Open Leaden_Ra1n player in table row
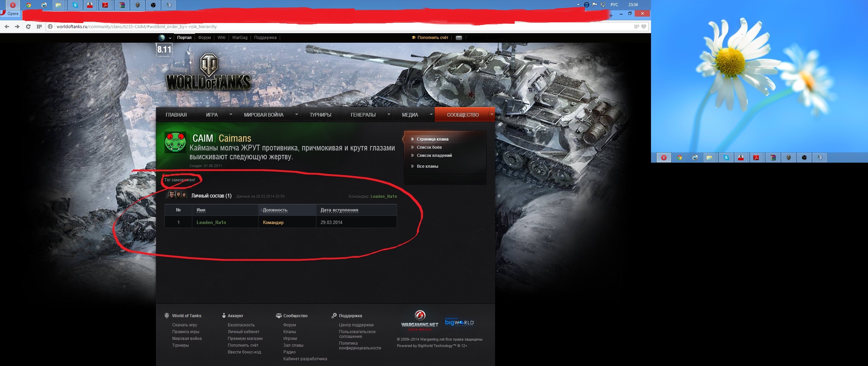The width and height of the screenshot is (868, 366). tap(211, 223)
